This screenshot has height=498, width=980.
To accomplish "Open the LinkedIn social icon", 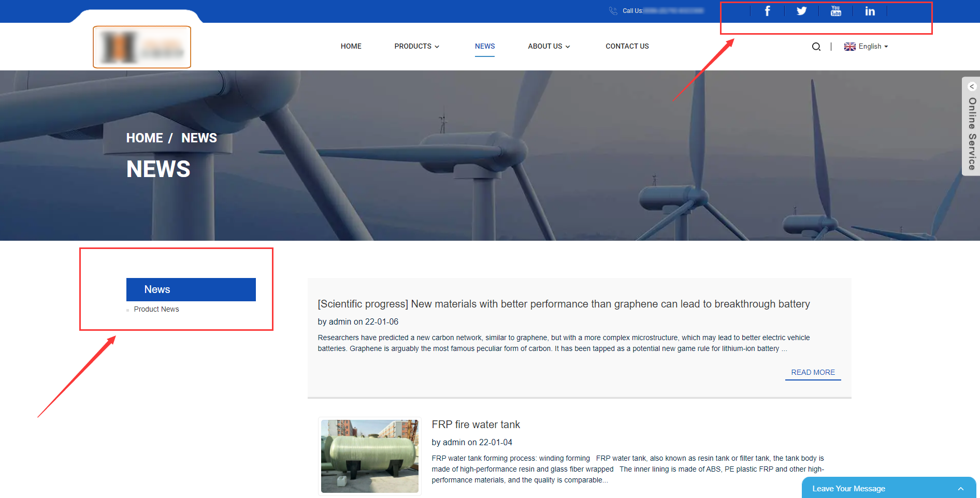I will point(870,11).
